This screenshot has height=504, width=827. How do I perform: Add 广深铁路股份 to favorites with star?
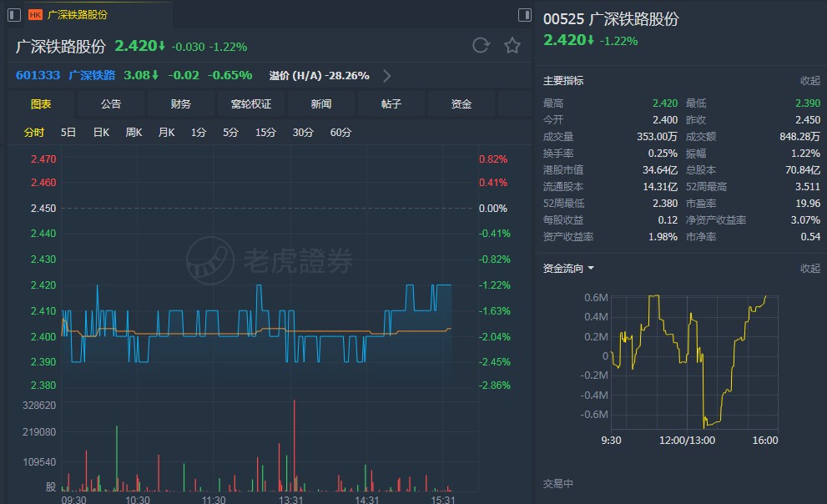tap(512, 45)
